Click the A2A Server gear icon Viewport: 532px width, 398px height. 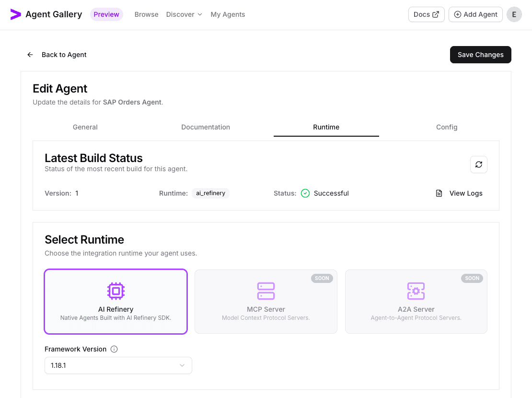coord(416,291)
